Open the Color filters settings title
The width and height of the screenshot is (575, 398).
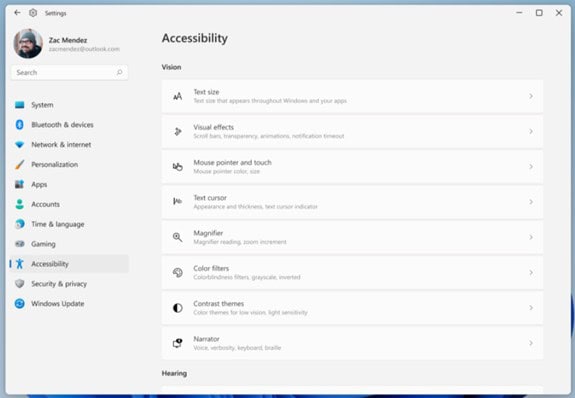pos(211,269)
